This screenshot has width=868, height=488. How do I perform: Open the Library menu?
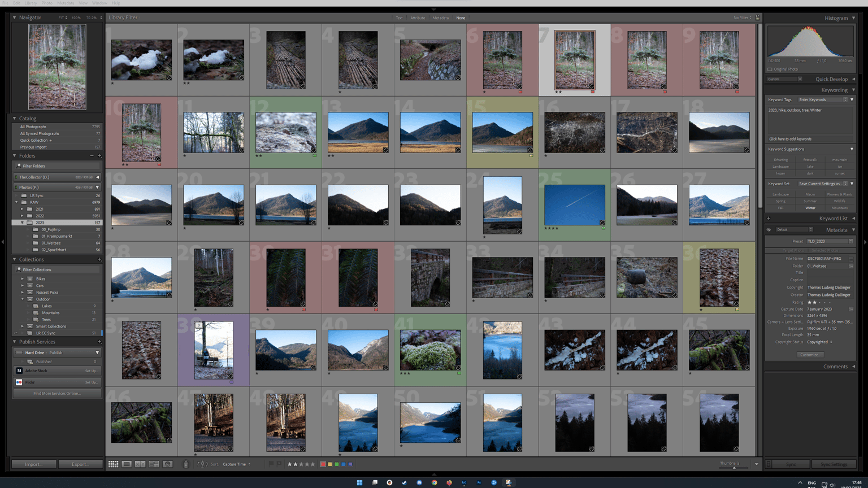click(x=31, y=3)
